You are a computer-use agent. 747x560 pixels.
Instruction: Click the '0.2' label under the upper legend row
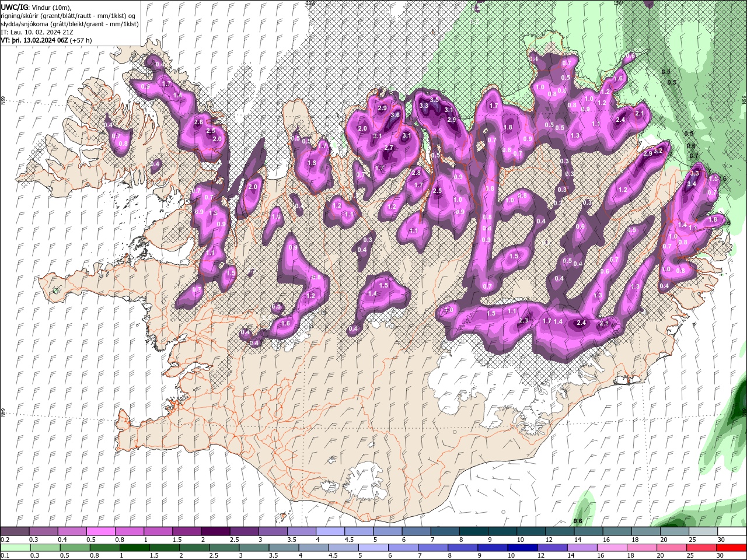[5, 540]
